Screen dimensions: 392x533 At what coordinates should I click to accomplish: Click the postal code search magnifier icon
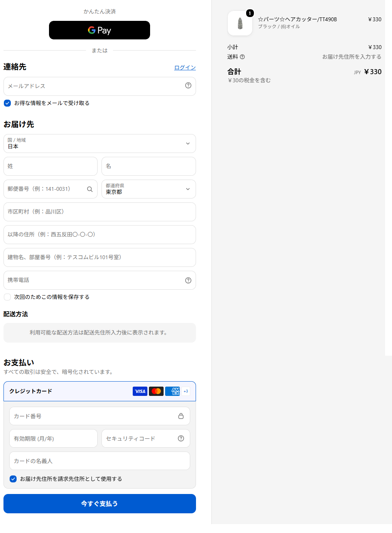click(90, 189)
